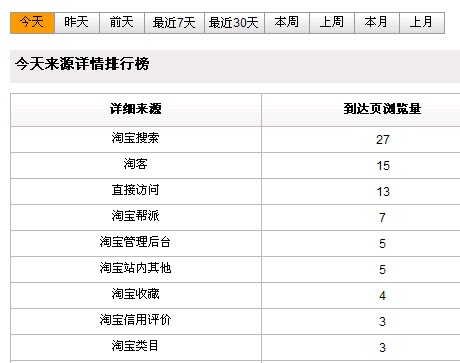Click the 淘宝类目 source cell
Screen dimensions: 460x363
tap(136, 347)
